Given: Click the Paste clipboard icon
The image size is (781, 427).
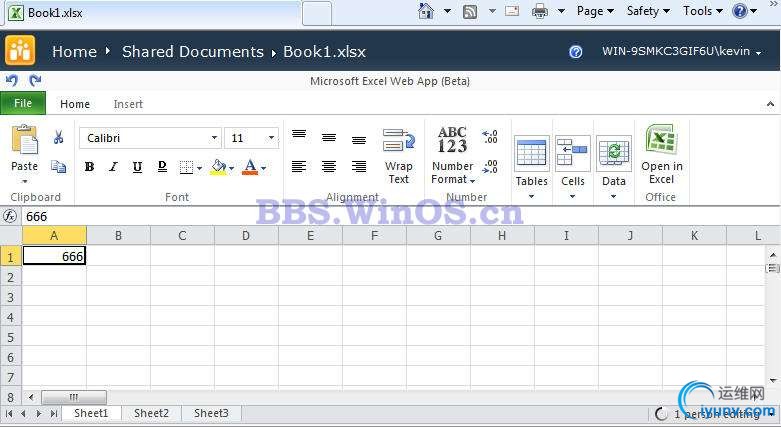Looking at the screenshot, I should pos(24,139).
